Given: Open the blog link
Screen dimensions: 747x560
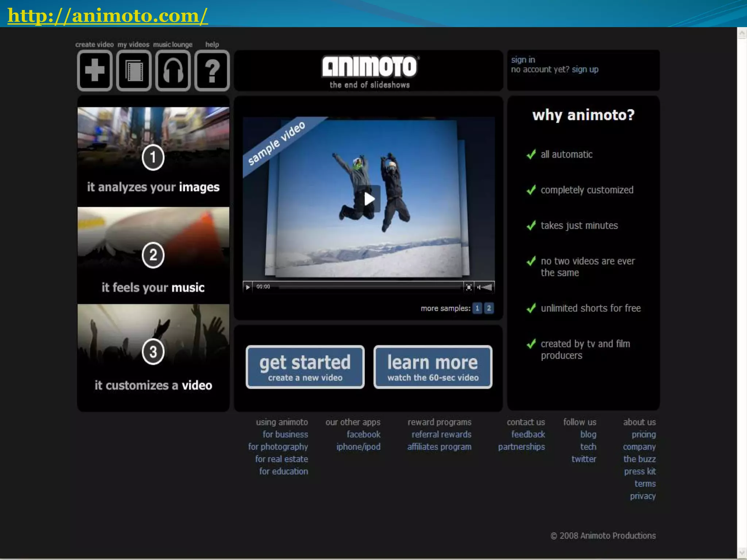Looking at the screenshot, I should pyautogui.click(x=588, y=435).
